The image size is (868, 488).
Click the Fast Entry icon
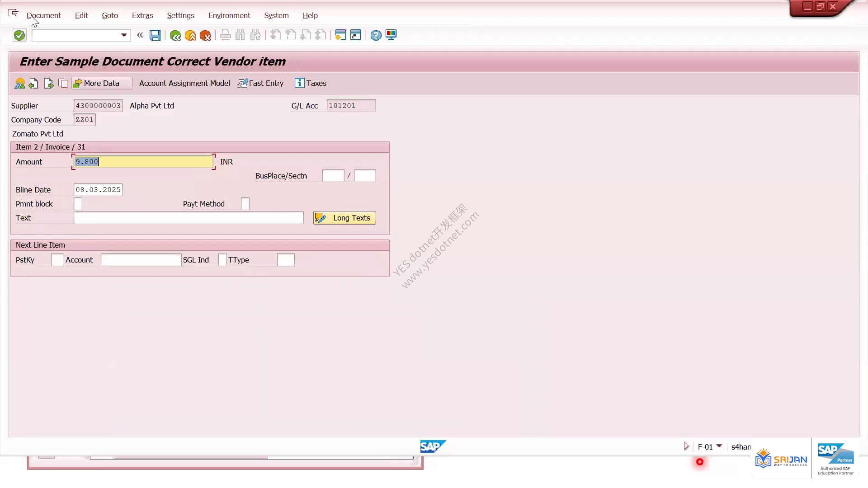[243, 83]
